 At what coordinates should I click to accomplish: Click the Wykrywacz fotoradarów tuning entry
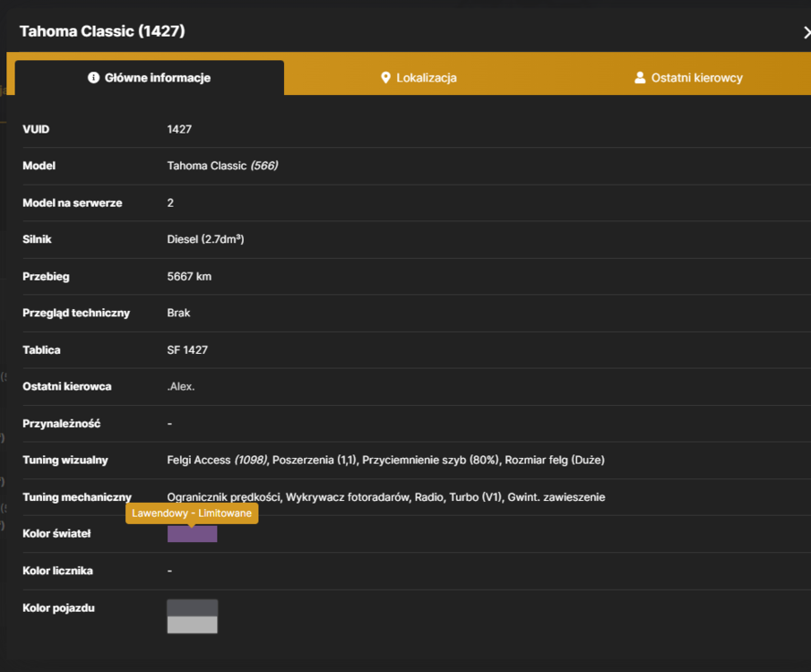(348, 497)
